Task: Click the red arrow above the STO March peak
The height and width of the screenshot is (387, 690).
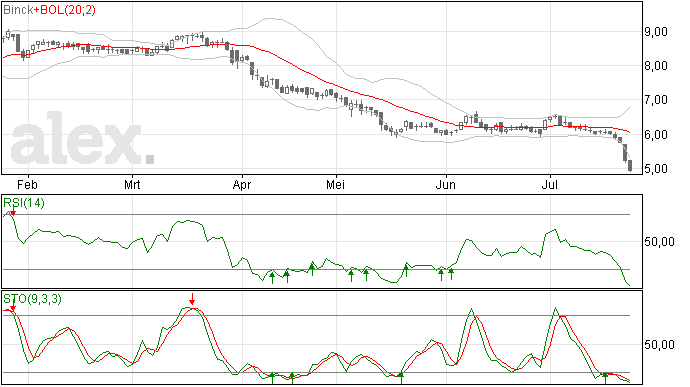Action: (192, 299)
